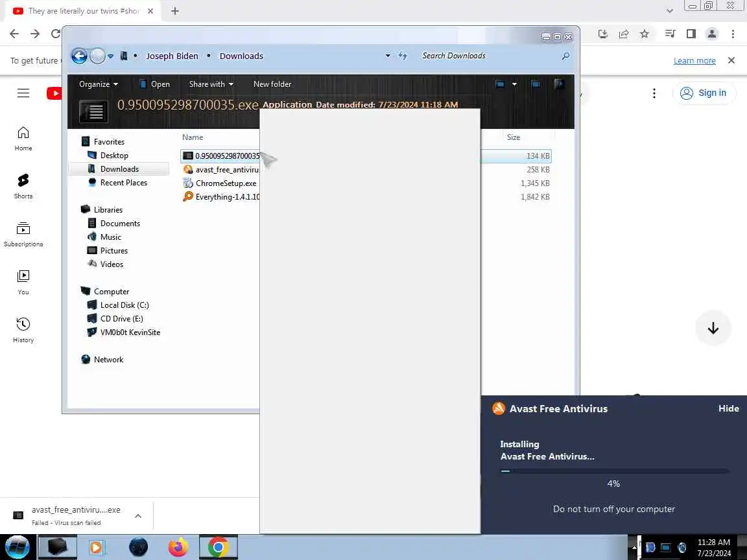Select Libraries in navigation pane
The image size is (747, 560).
pos(108,209)
